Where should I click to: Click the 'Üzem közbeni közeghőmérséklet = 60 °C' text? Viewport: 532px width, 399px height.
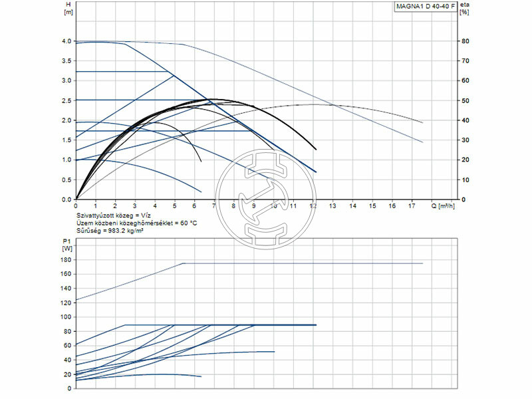pos(136,223)
